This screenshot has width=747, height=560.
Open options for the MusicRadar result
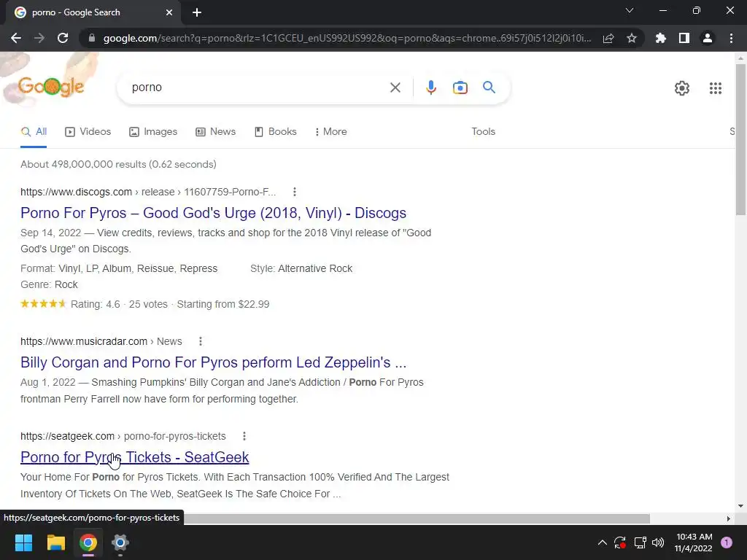(x=201, y=341)
